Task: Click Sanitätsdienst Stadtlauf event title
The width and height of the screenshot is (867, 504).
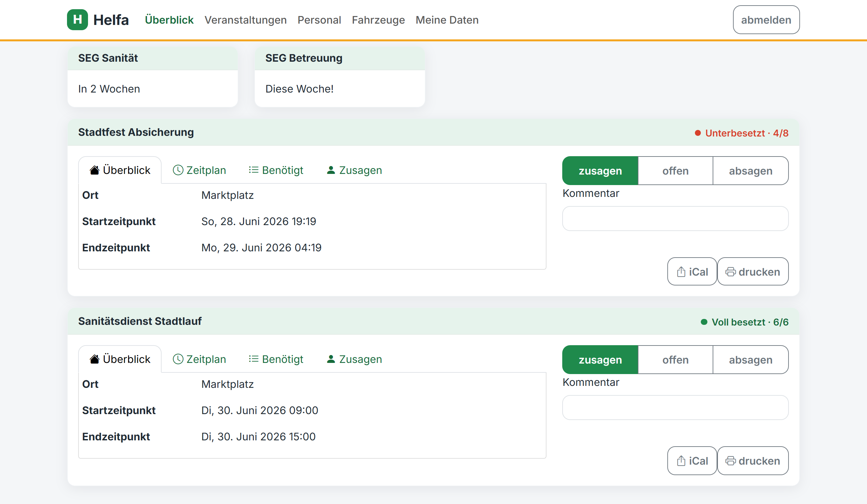Action: 140,322
